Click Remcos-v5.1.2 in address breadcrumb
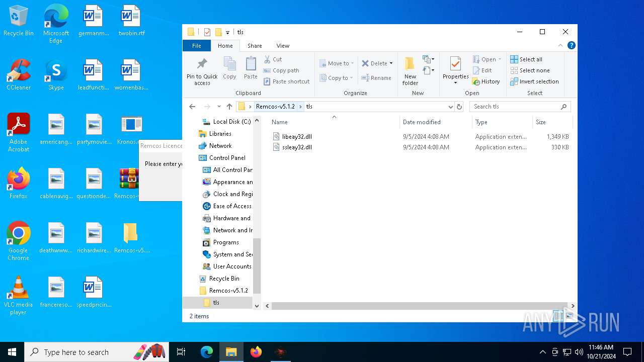Viewport: 644px width, 362px height. coord(275,107)
